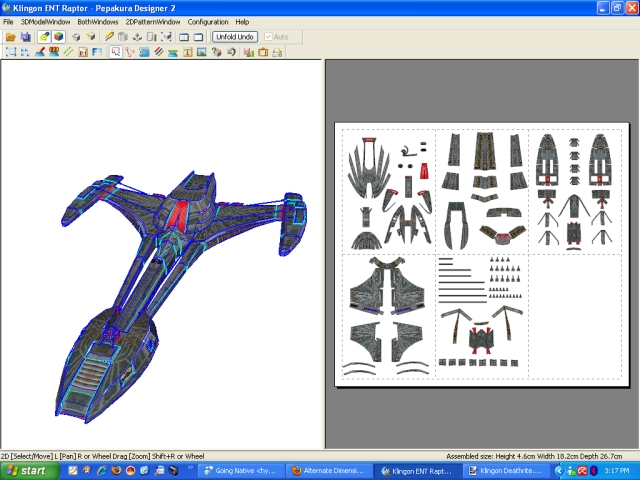Screen dimensions: 640x480
Task: Launch Firefox from the quick launch bar
Action: pyautogui.click(x=116, y=471)
